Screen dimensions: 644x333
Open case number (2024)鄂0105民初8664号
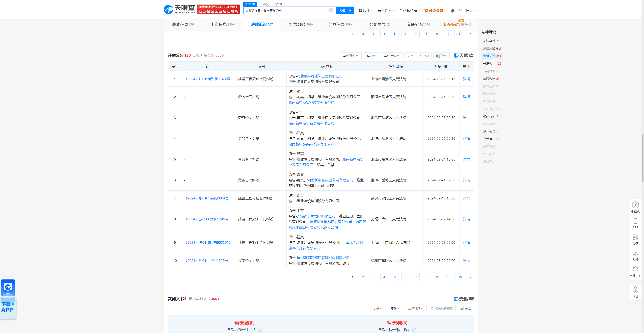(207, 198)
